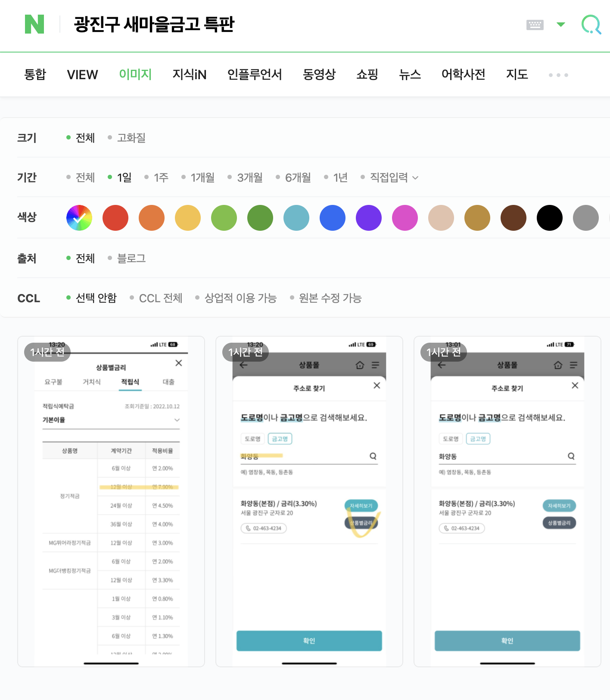Screen dimensions: 610x700
Task: Select the 1주 period filter
Action: coord(156,177)
